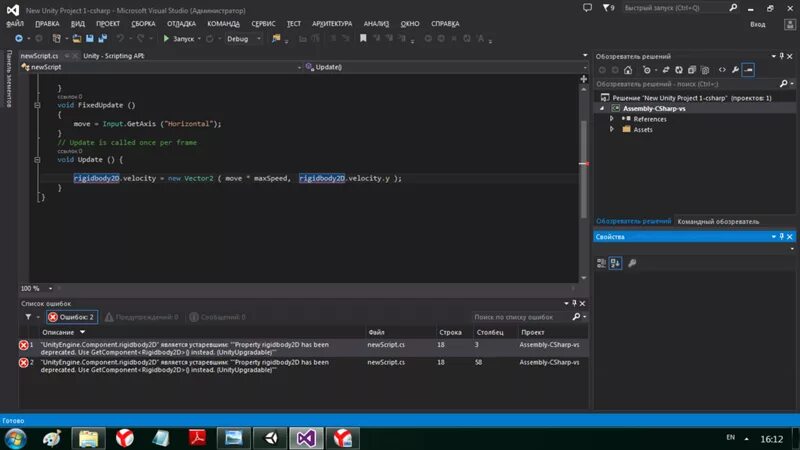Toggle the Ошибок: 2 errors filter
The image size is (800, 450).
(71, 317)
